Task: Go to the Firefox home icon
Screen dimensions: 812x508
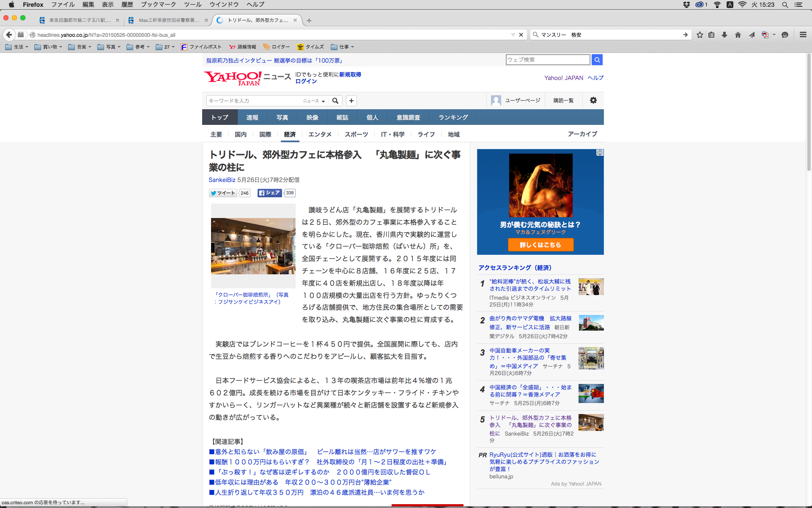Action: point(738,35)
